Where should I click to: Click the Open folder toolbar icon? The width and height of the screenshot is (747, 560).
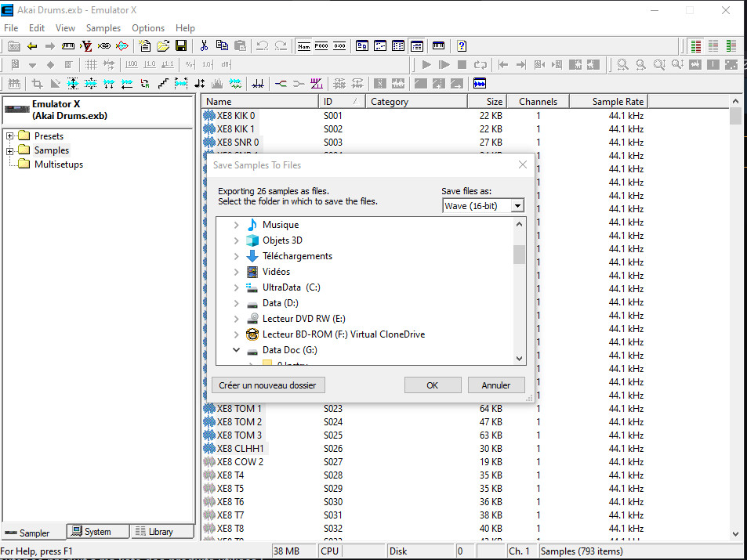tap(163, 46)
